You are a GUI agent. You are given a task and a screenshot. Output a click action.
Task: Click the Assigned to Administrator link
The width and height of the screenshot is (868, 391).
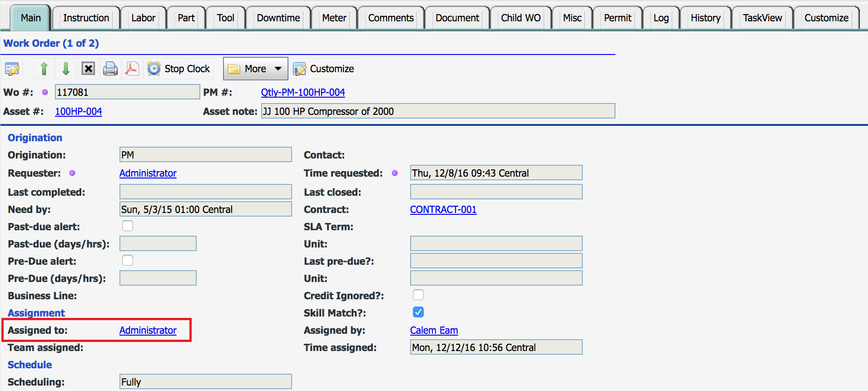[x=148, y=330]
